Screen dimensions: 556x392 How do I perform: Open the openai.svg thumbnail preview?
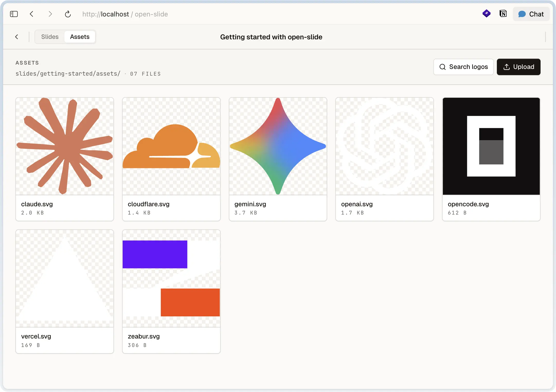(x=384, y=146)
